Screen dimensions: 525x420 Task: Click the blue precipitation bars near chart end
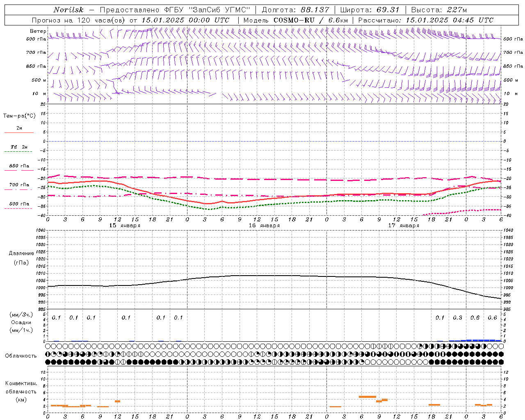click(475, 340)
